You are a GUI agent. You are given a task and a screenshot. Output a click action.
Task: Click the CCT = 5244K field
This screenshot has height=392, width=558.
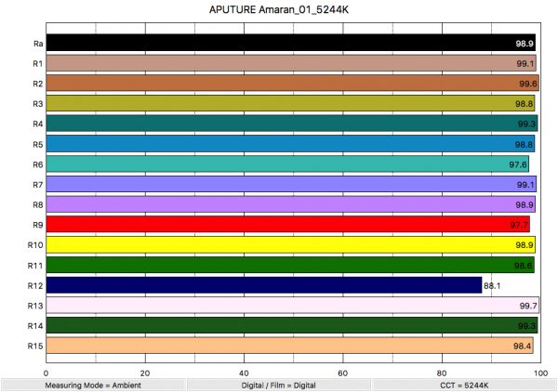pos(464,384)
